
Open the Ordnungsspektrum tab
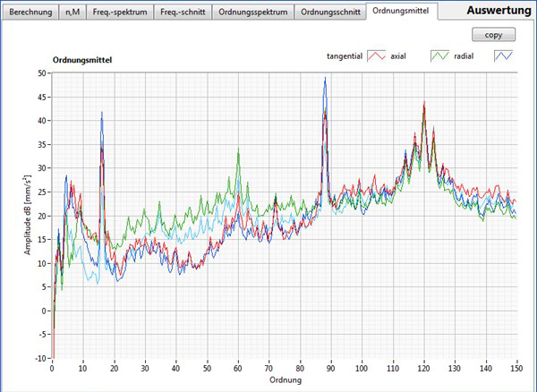tap(252, 13)
